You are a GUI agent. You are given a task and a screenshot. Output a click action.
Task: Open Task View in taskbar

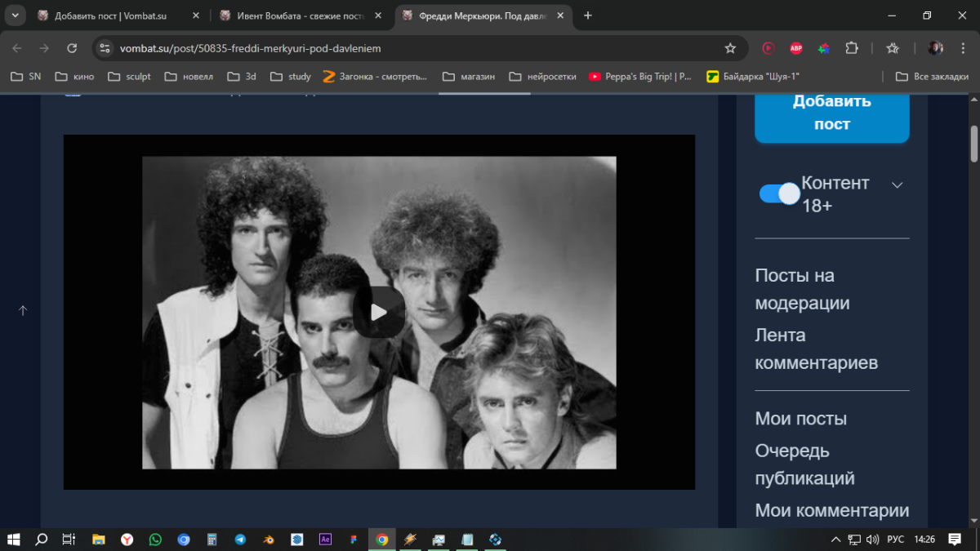[69, 540]
